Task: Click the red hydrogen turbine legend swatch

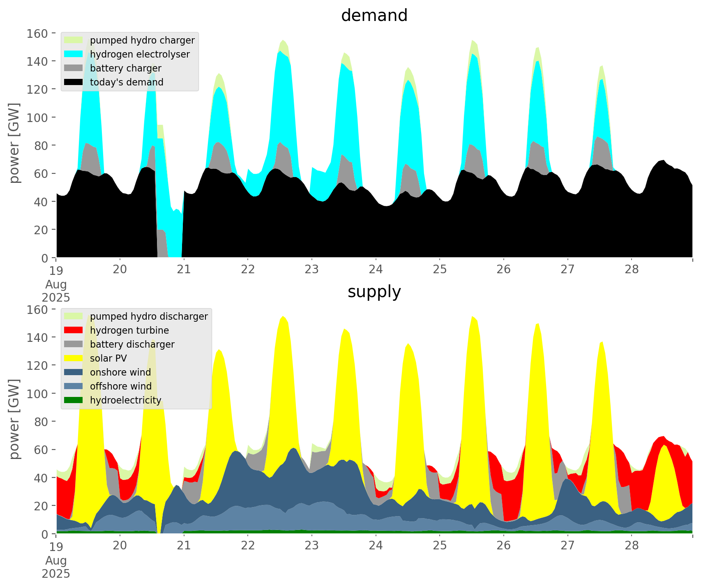Action: click(74, 330)
